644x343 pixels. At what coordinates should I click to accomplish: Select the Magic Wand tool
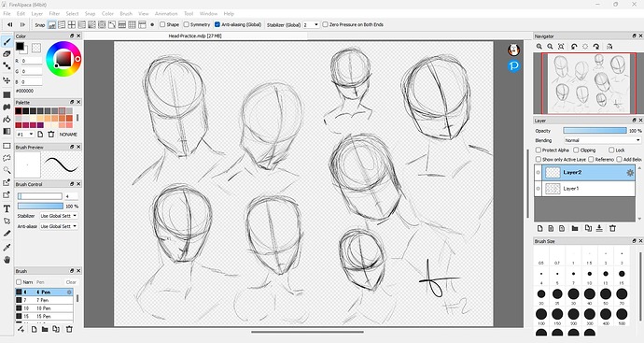pyautogui.click(x=7, y=170)
